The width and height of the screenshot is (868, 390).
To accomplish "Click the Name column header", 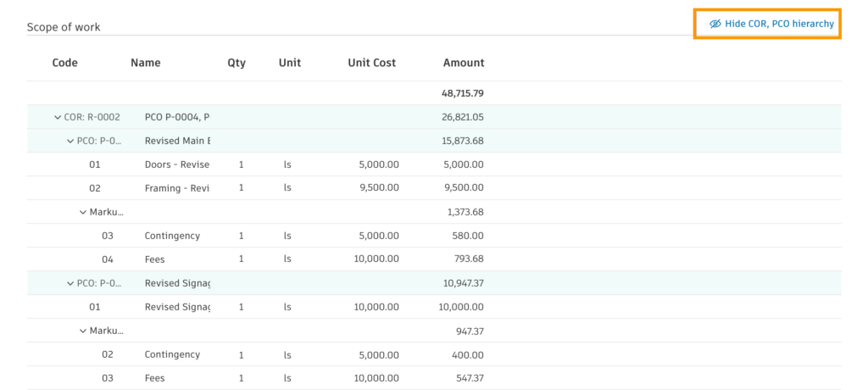I will pyautogui.click(x=146, y=63).
